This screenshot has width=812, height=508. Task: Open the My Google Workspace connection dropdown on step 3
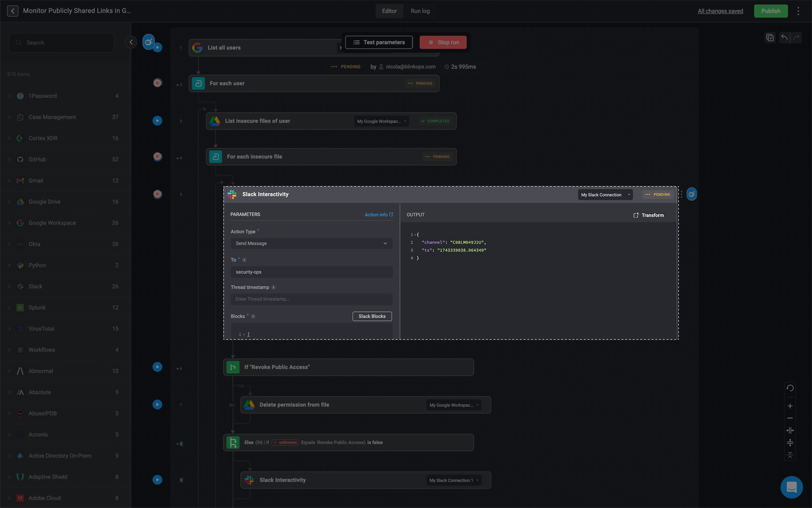tap(382, 121)
